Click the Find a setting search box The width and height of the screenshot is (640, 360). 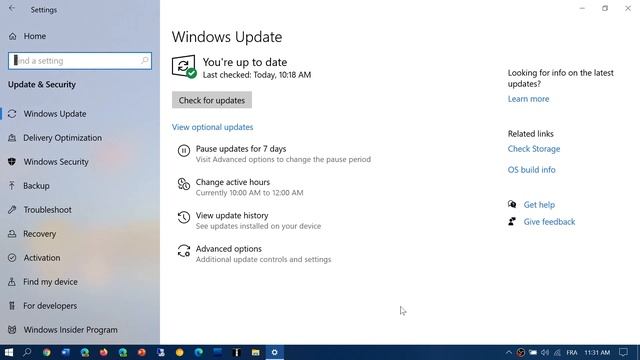80,61
